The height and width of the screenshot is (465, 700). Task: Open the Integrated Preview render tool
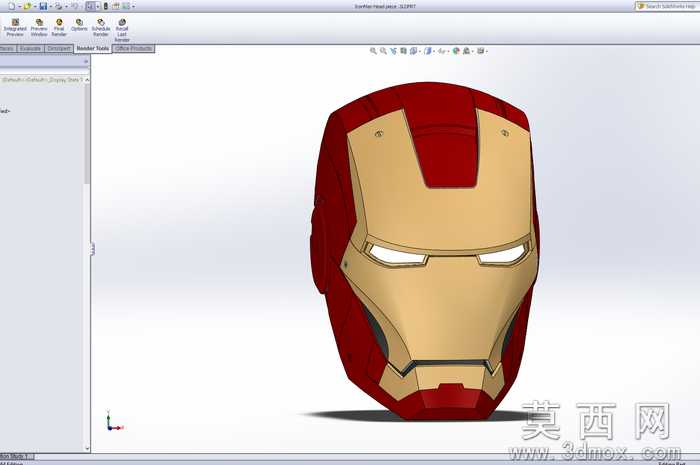click(15, 28)
